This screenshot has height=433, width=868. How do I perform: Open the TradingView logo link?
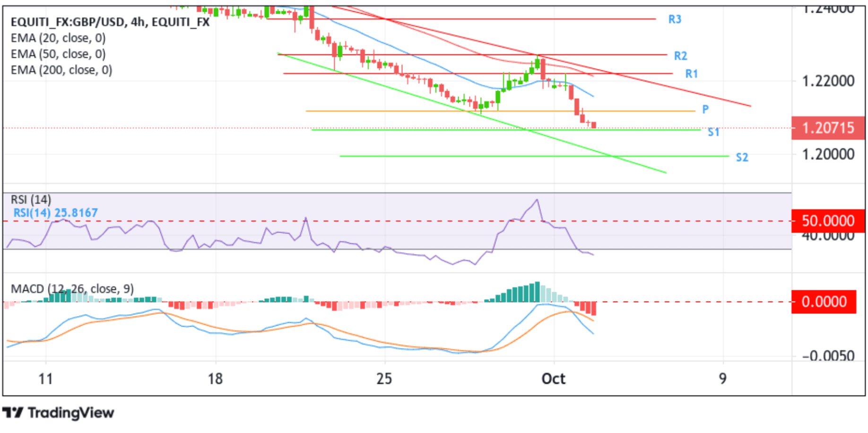click(x=58, y=413)
